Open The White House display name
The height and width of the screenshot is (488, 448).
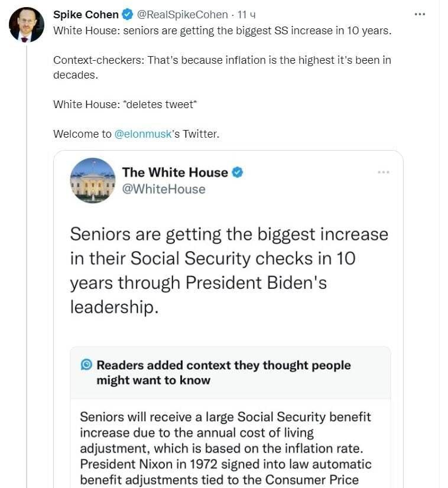(x=175, y=173)
